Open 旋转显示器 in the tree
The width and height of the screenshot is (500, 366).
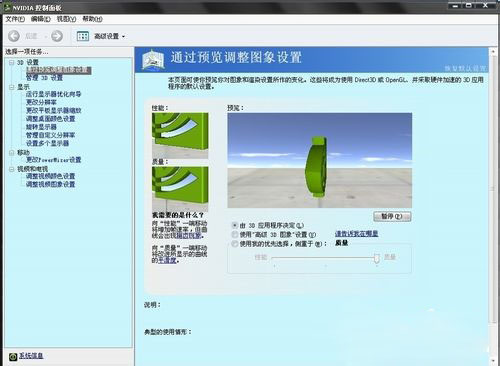pos(41,127)
